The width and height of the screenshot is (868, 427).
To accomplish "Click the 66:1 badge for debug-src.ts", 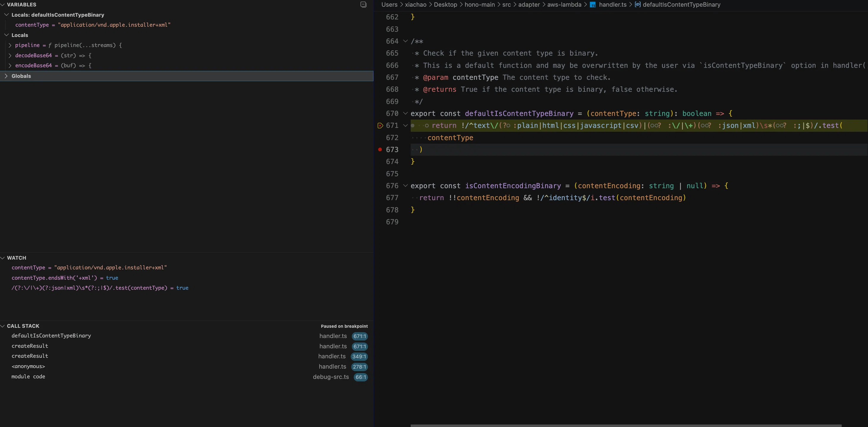I will tap(361, 377).
